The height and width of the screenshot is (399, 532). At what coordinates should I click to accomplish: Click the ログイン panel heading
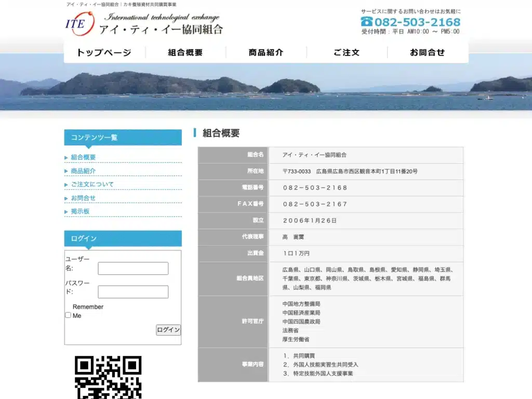tap(123, 238)
